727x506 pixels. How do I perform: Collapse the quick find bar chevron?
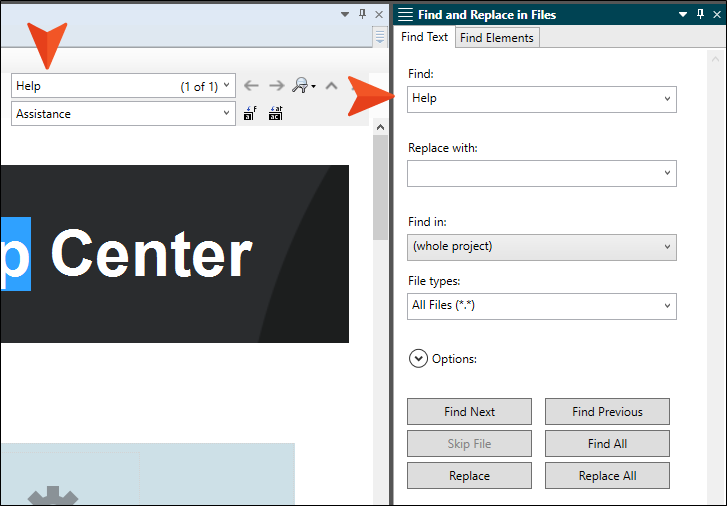coord(332,86)
